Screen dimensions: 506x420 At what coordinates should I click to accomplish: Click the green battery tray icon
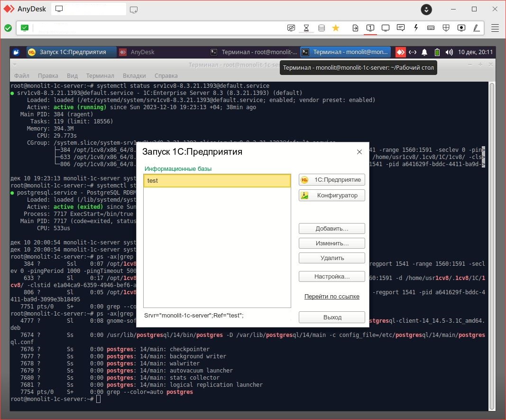(437, 52)
